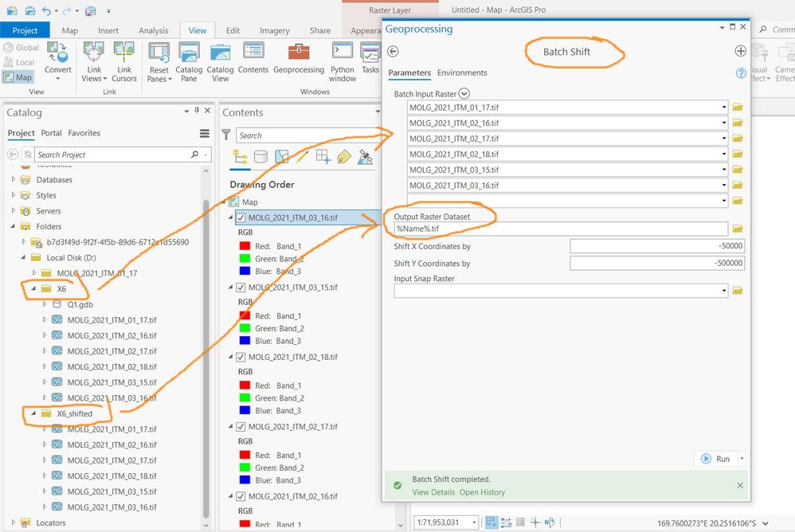
Task: Expand Q1.gdb geodatabase
Action: pyautogui.click(x=45, y=304)
